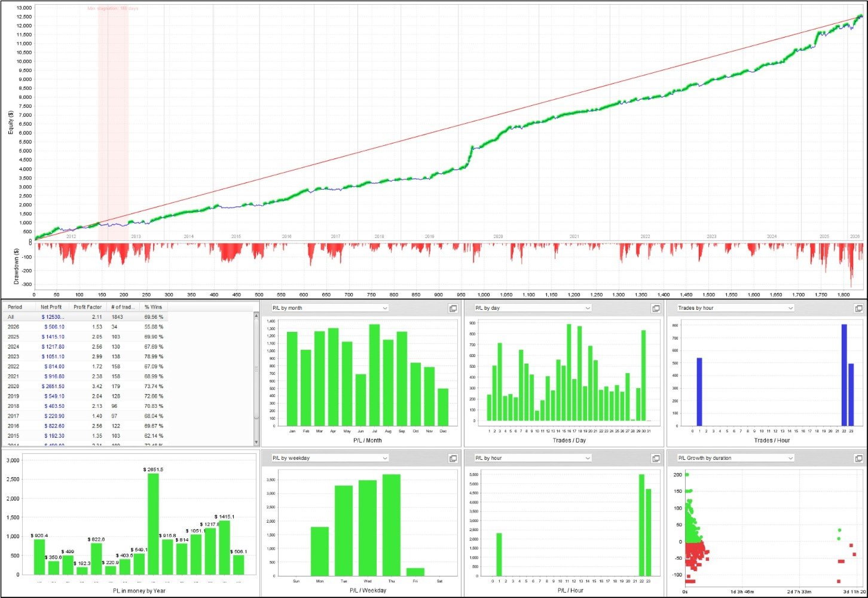Open P/L Growth by duration dropdown
The image size is (868, 598).
pos(735,458)
